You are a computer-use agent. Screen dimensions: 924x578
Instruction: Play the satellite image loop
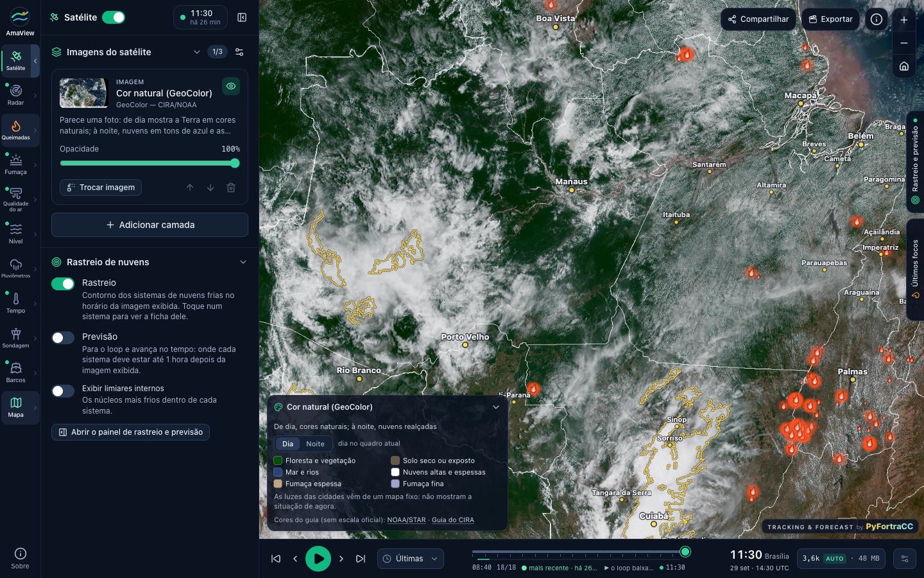pyautogui.click(x=318, y=559)
